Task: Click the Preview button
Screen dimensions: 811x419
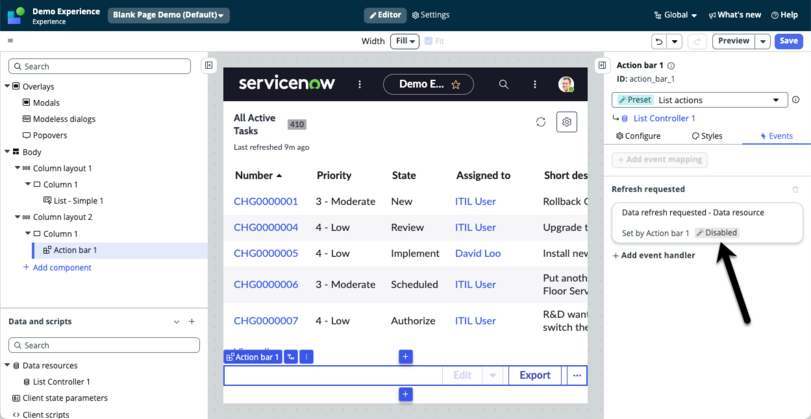Action: (x=734, y=41)
